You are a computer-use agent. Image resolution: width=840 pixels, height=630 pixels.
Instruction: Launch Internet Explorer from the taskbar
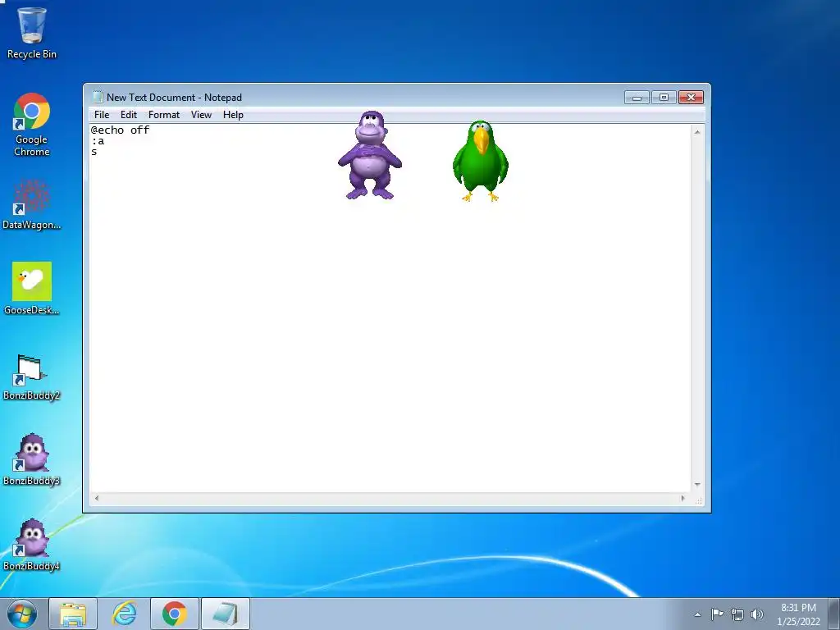pos(124,614)
